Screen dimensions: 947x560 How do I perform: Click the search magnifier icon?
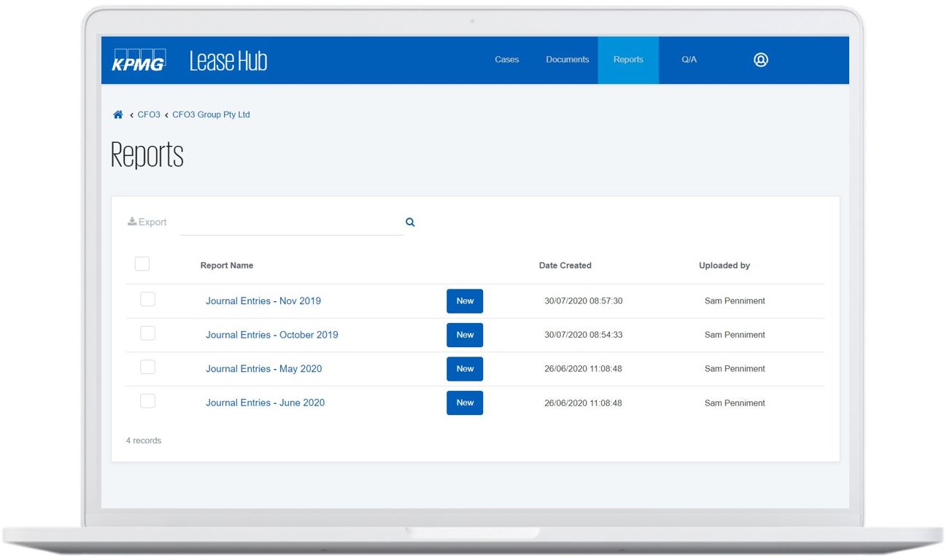(x=410, y=222)
